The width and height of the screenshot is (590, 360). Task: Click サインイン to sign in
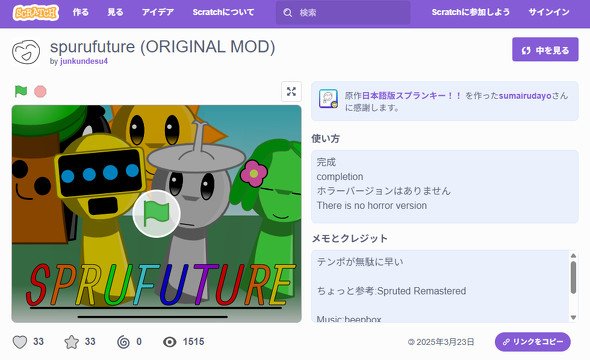549,12
